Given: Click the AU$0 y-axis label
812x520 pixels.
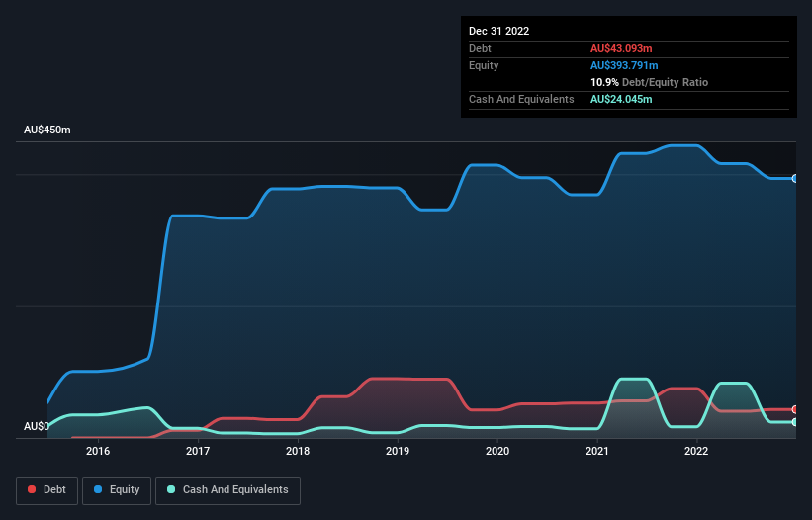Looking at the screenshot, I should coord(37,426).
